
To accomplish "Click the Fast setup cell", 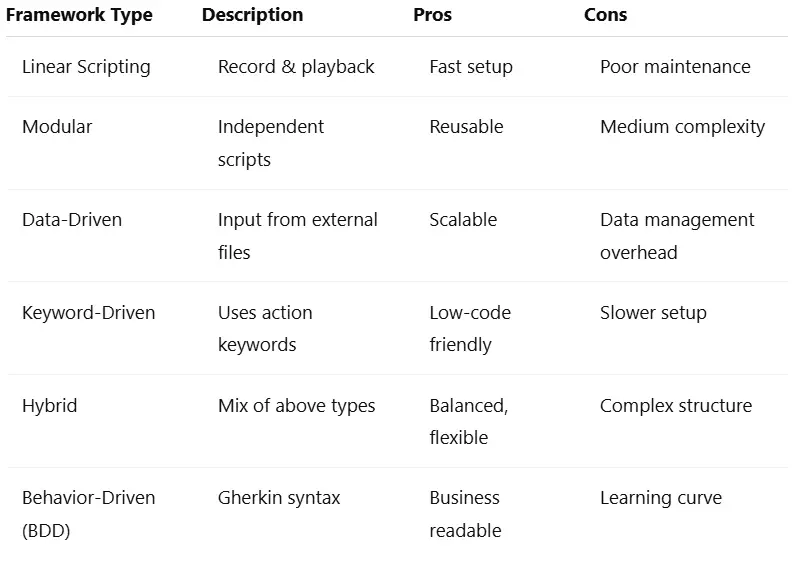I will [471, 67].
